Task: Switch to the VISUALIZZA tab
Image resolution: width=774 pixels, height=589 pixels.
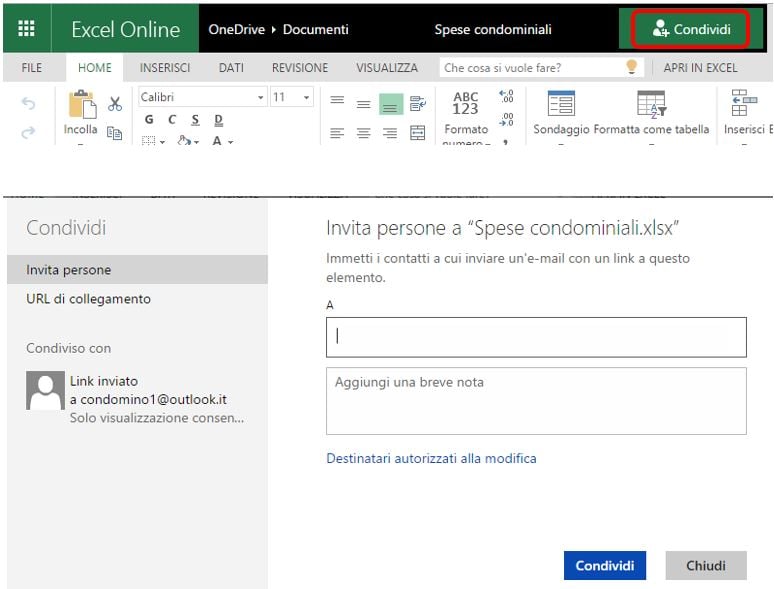Action: pyautogui.click(x=387, y=68)
